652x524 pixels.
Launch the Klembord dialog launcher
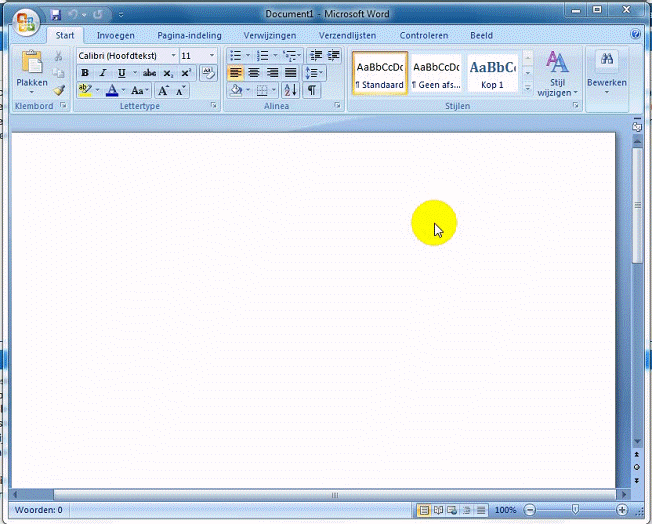pos(63,106)
